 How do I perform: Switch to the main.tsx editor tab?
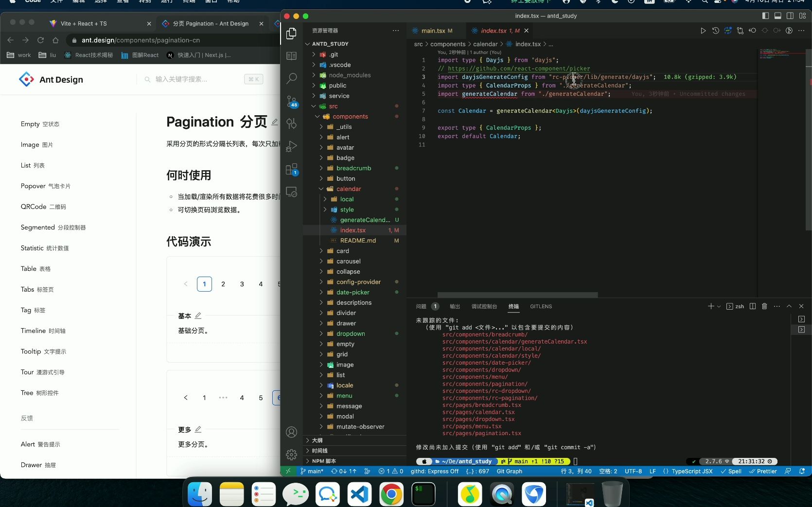(x=436, y=31)
